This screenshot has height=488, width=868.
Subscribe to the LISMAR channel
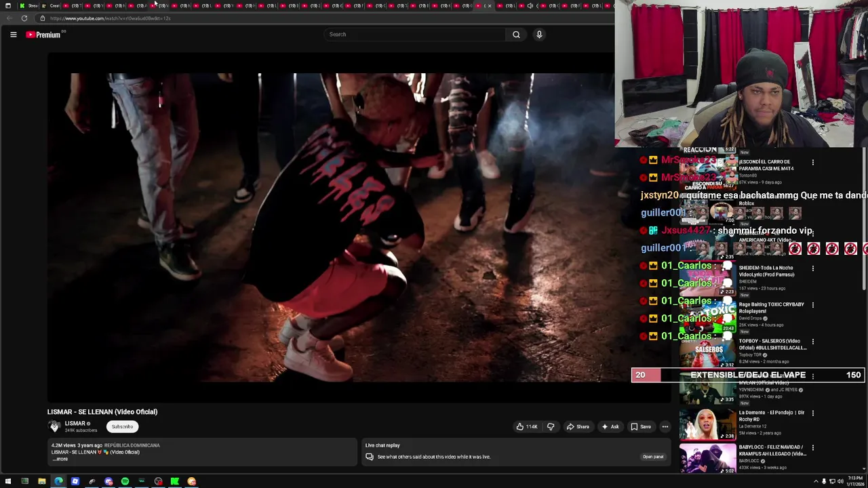(122, 426)
